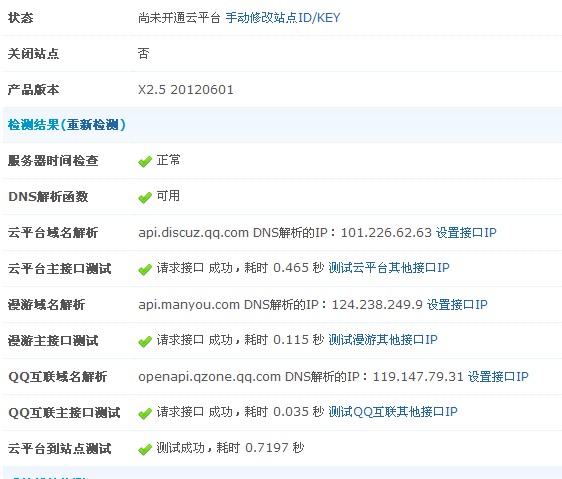562x479 pixels.
Task: Open 手动修改站点ID/KEY link
Action: pyautogui.click(x=282, y=18)
